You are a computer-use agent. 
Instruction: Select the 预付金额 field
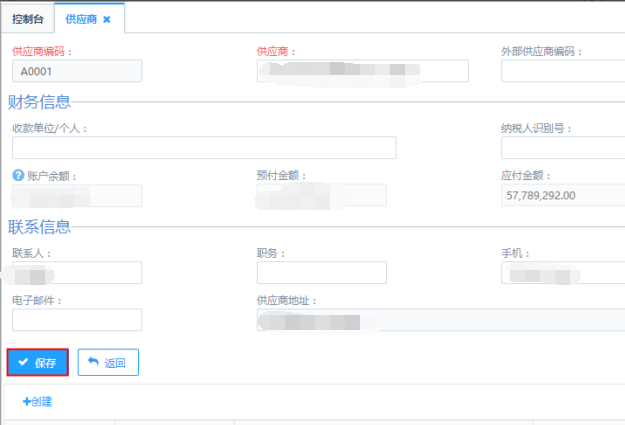tap(321, 195)
